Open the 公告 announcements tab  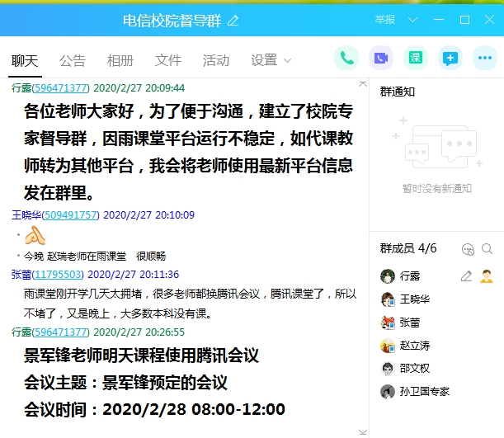click(x=73, y=61)
